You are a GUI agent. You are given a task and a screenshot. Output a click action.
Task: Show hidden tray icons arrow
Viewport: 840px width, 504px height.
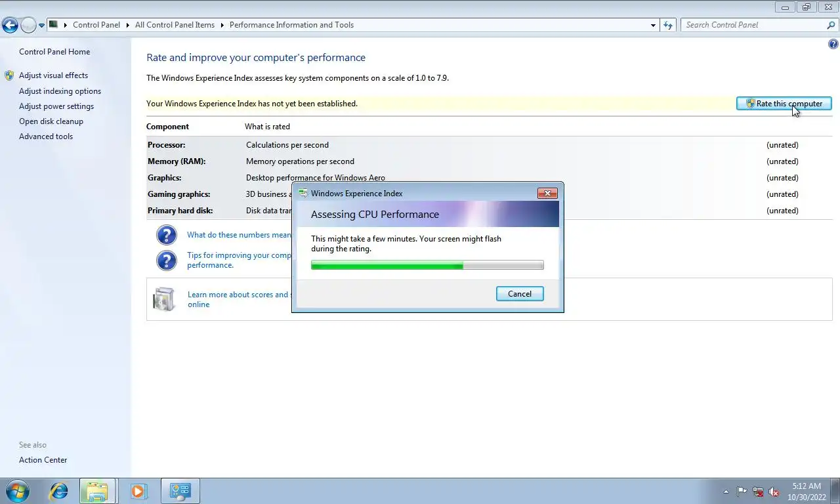726,492
